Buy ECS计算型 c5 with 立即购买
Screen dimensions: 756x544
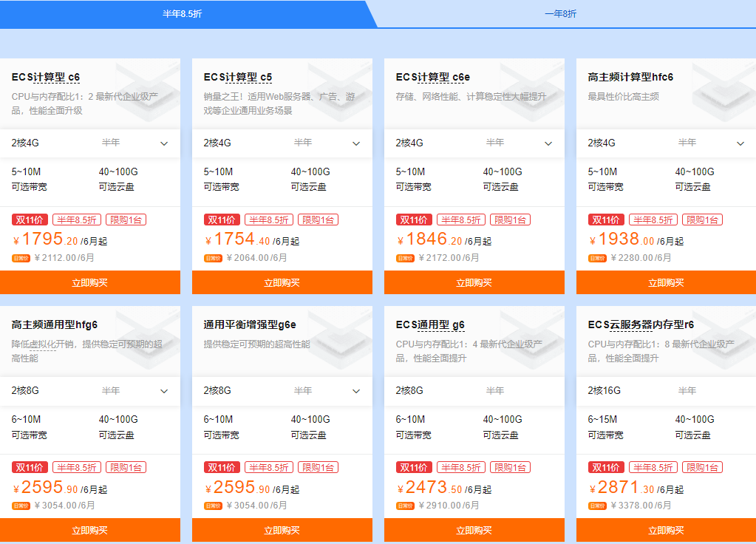click(x=282, y=282)
